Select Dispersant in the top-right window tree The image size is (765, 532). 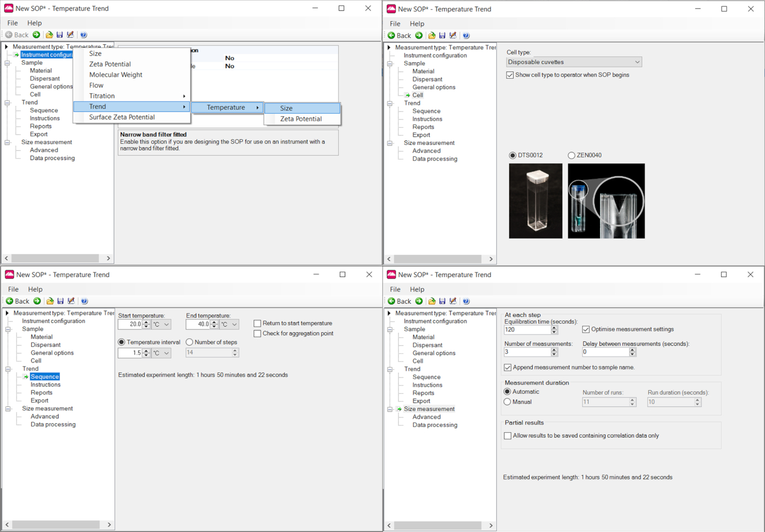click(427, 79)
